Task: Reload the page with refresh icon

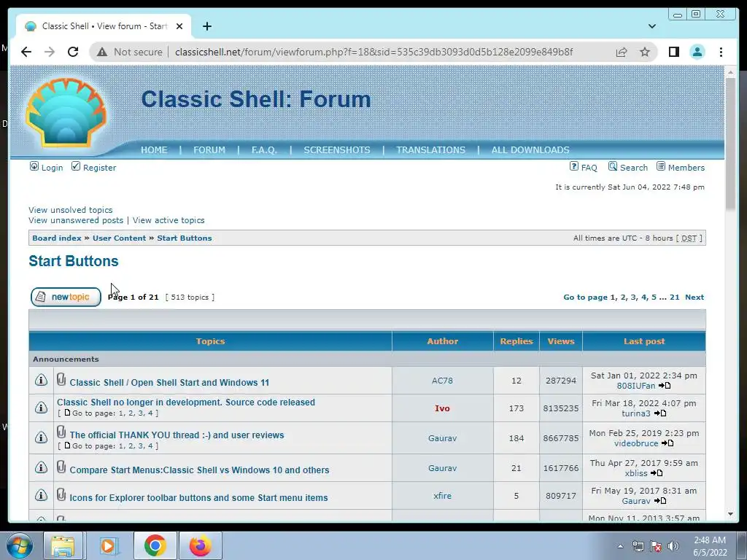Action: point(73,52)
